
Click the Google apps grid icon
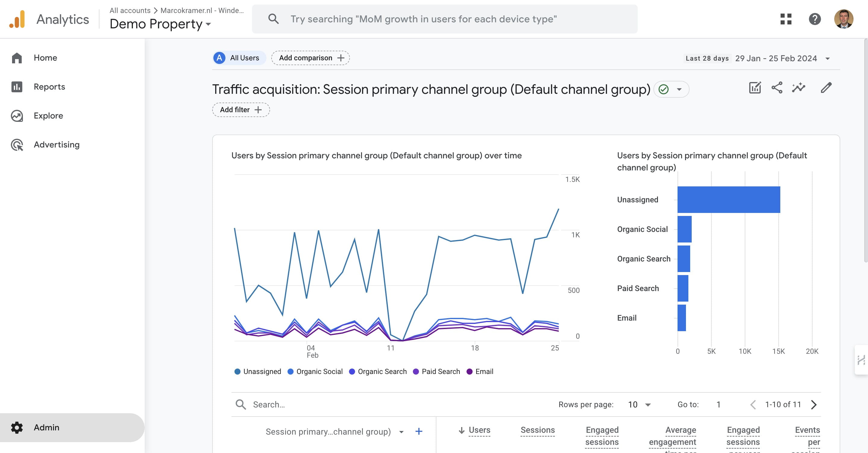pos(785,19)
